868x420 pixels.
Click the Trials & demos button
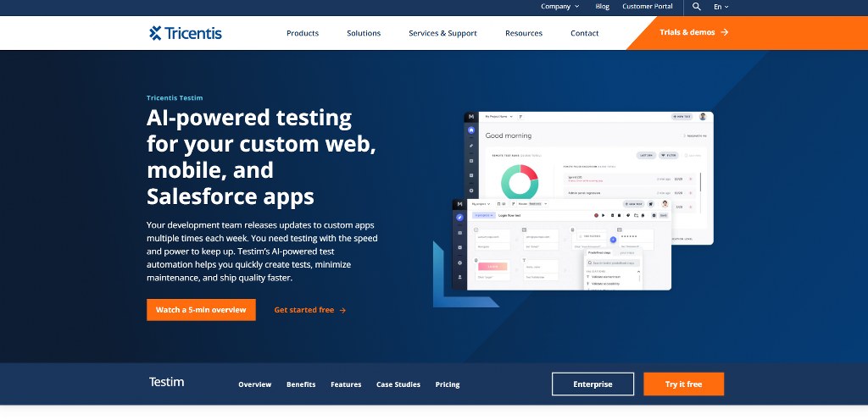pos(693,33)
